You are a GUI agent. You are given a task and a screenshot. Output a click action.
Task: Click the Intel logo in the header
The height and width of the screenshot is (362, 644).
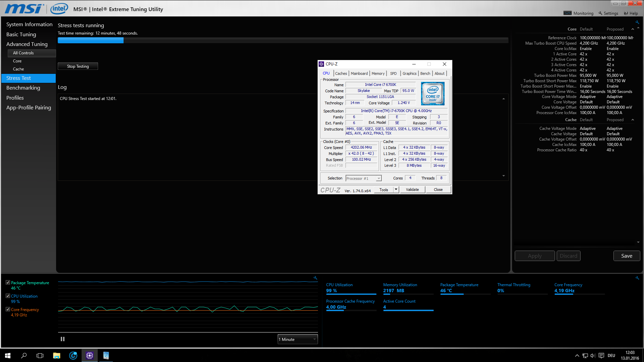click(x=59, y=9)
